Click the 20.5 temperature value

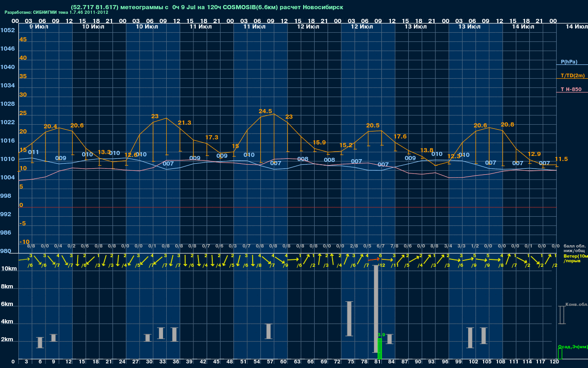coord(373,126)
